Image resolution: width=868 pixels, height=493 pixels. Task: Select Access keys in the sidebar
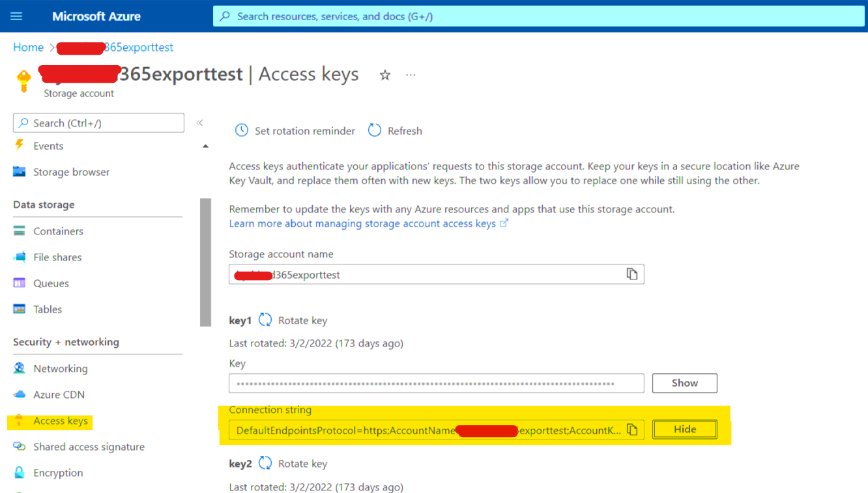pos(61,421)
